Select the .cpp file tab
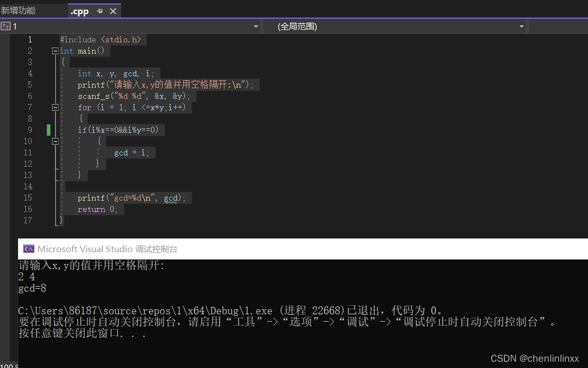Screen dimensions: 588x368 [80, 12]
